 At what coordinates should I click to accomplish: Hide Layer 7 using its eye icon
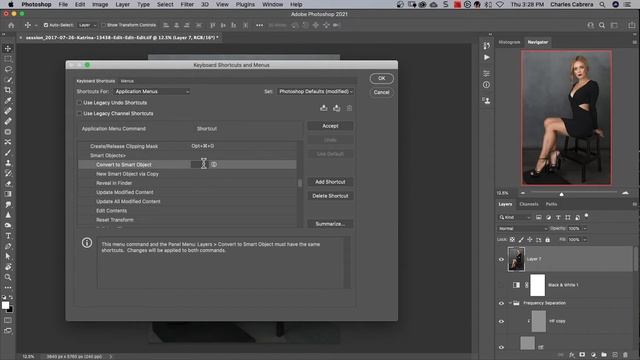[x=501, y=259]
